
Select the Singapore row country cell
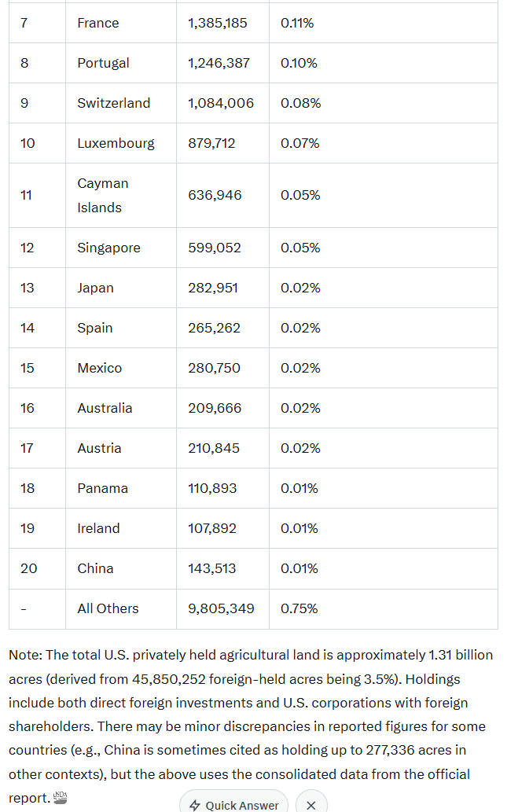108,248
